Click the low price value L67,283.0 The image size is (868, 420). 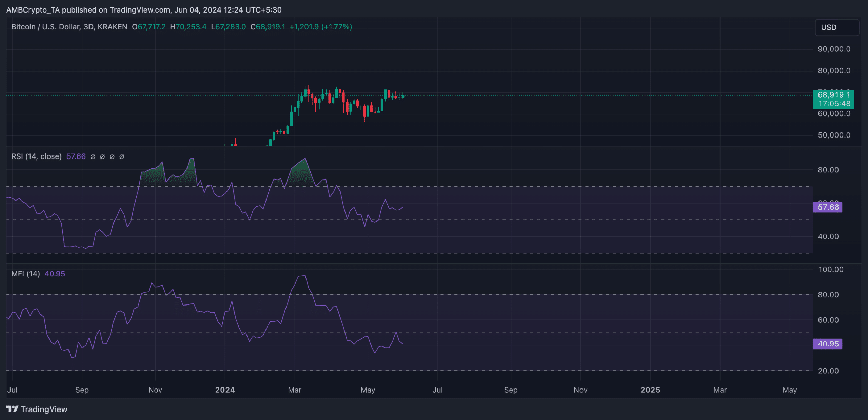tap(229, 27)
